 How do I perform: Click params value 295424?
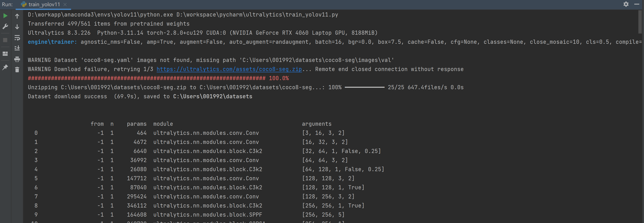[137, 197]
